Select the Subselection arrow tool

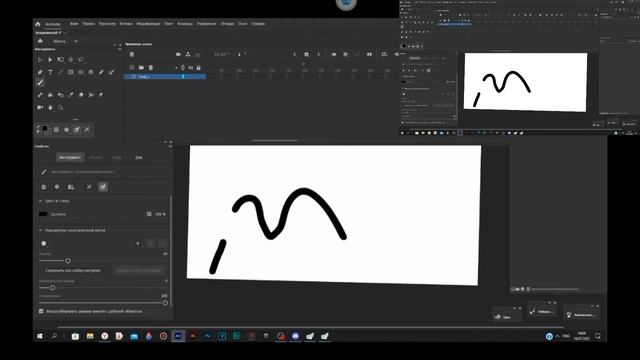point(50,60)
